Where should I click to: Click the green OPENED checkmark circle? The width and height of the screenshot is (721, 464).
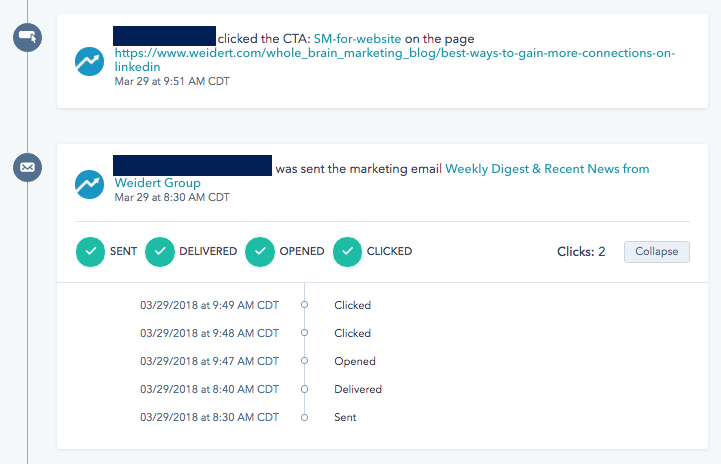tap(260, 252)
